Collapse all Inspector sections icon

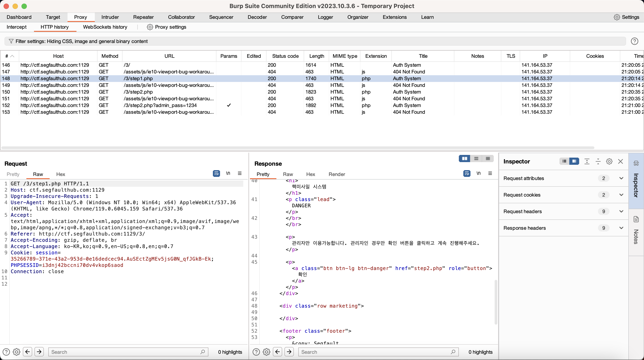click(598, 161)
